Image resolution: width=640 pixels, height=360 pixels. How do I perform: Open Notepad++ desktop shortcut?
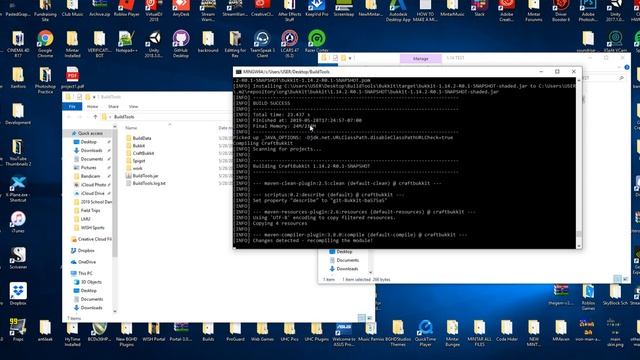[x=126, y=42]
